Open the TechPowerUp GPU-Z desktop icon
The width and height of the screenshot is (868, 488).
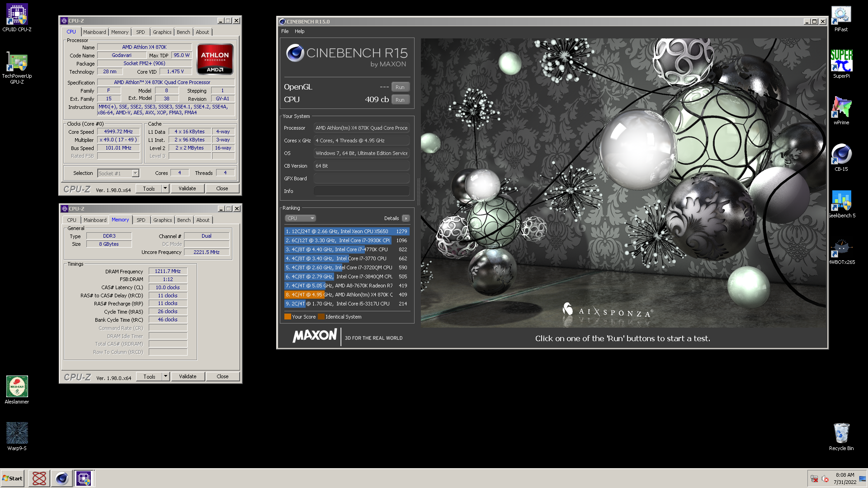click(x=17, y=68)
